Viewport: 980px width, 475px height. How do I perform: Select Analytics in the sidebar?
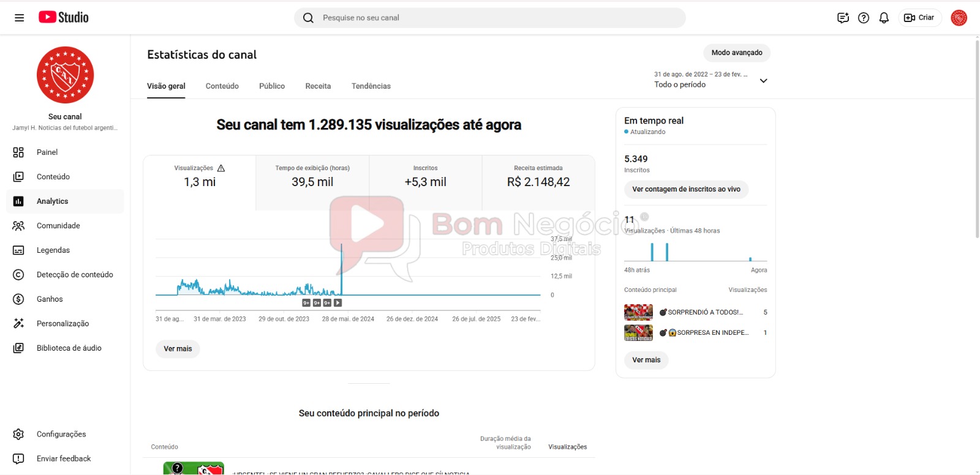[65, 201]
